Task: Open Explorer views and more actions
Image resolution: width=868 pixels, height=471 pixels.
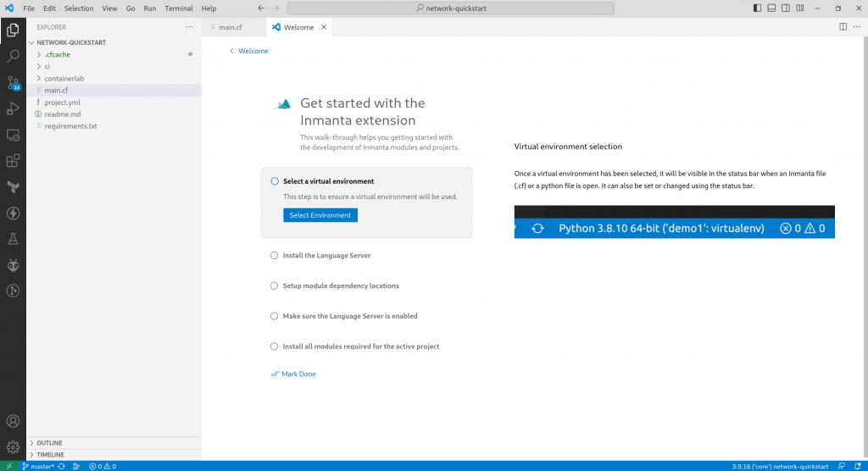Action: coord(189,27)
